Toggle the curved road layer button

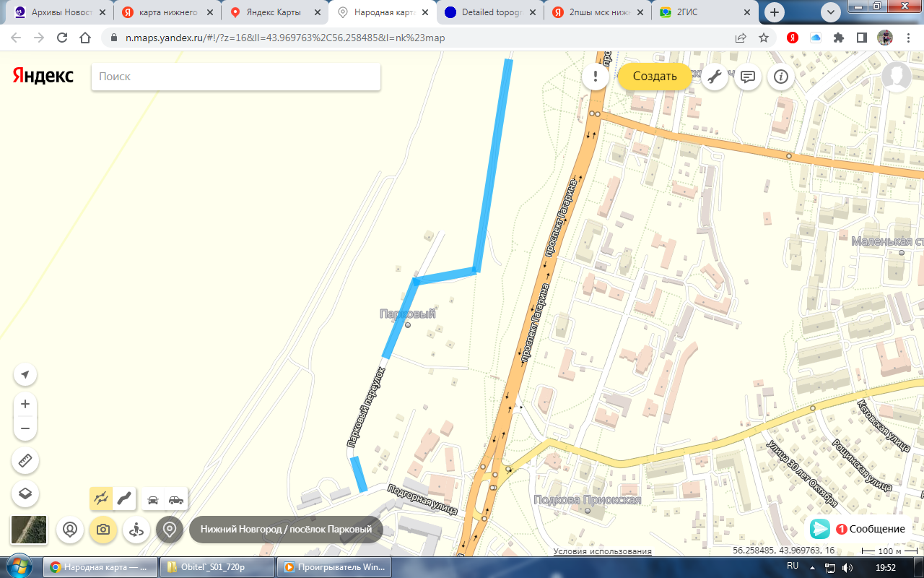pyautogui.click(x=124, y=498)
